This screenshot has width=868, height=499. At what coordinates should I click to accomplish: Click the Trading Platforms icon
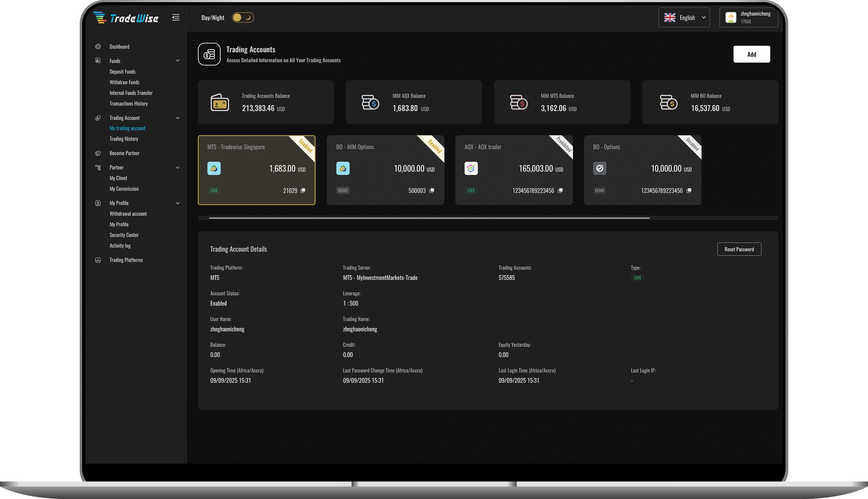(x=98, y=260)
